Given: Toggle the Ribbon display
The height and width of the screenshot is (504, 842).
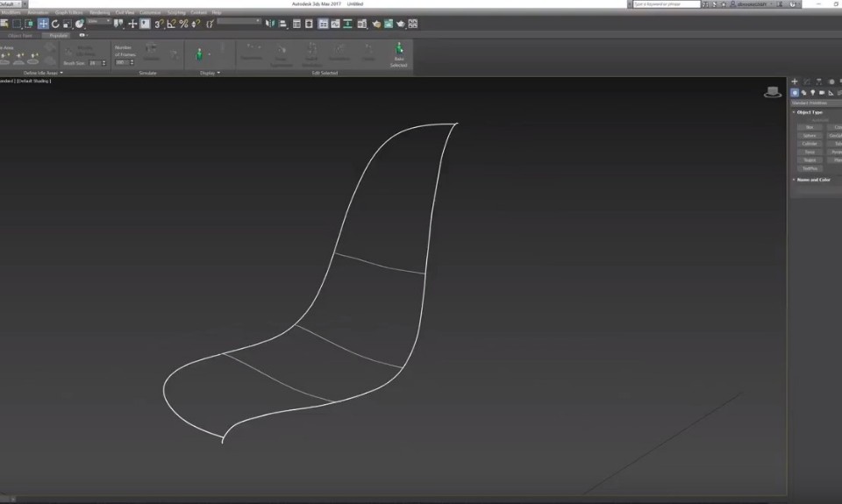Looking at the screenshot, I should 323,24.
